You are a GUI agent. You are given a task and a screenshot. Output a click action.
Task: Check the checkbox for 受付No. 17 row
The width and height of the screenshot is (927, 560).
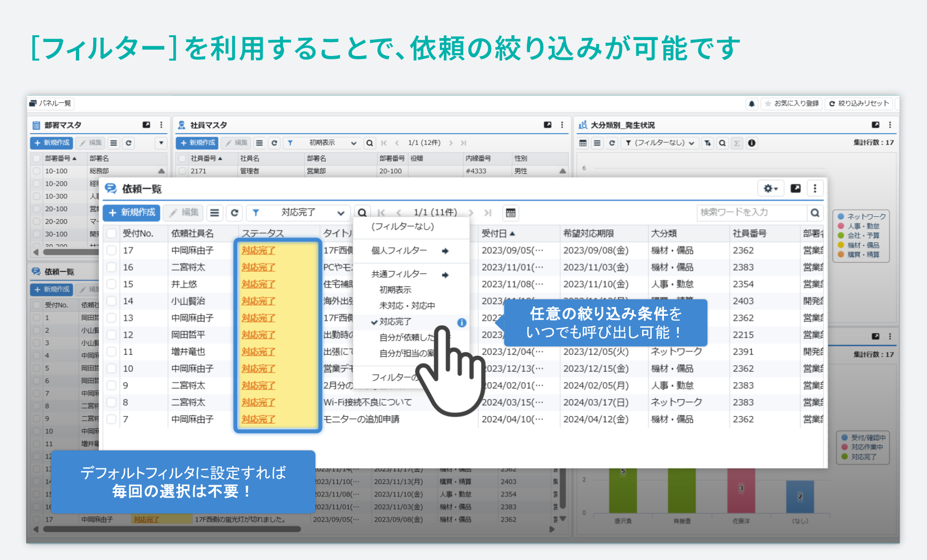point(112,250)
